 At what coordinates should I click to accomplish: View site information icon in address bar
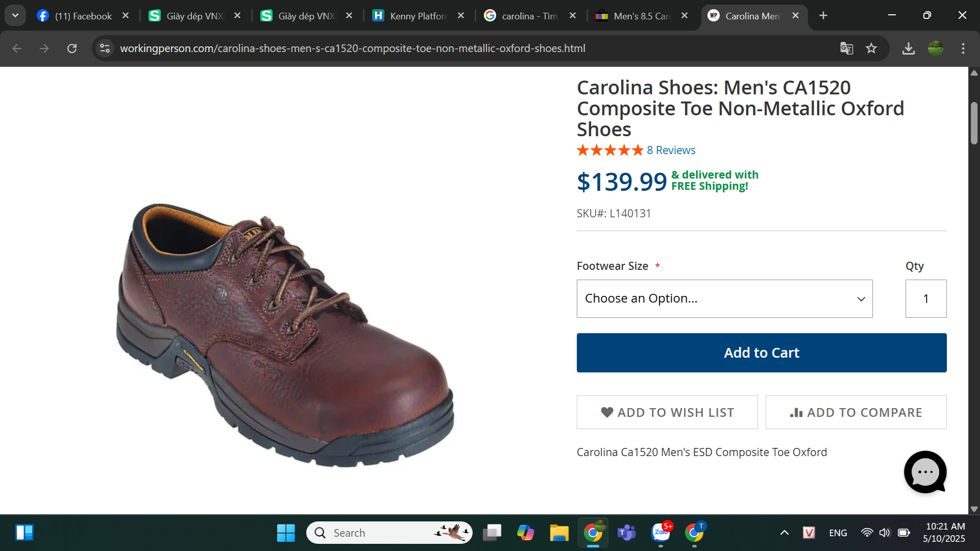coord(105,48)
